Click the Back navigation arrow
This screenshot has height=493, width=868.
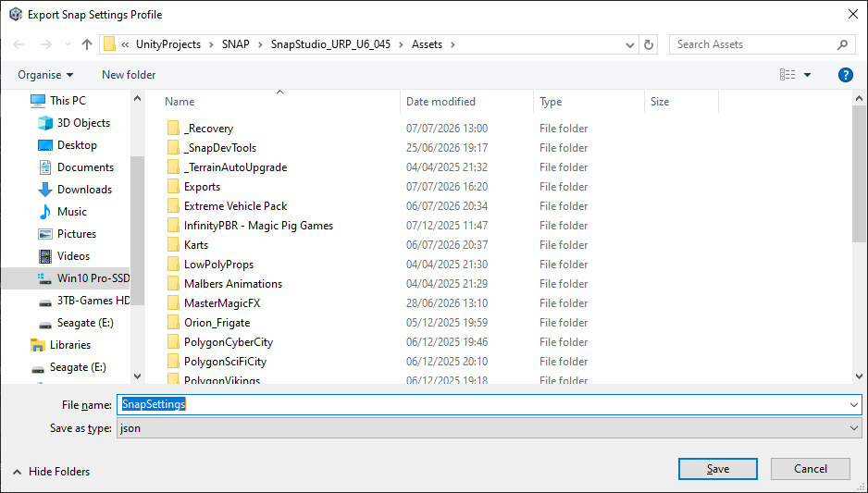(19, 44)
